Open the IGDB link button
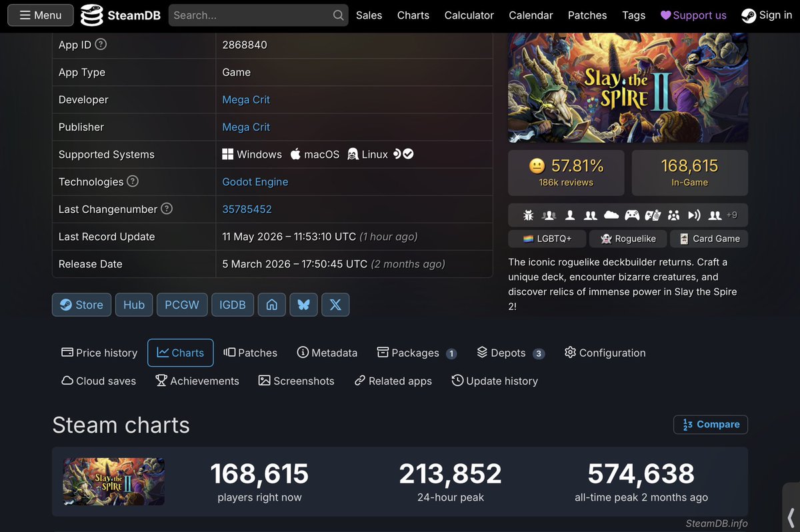This screenshot has height=532, width=800. (x=233, y=305)
